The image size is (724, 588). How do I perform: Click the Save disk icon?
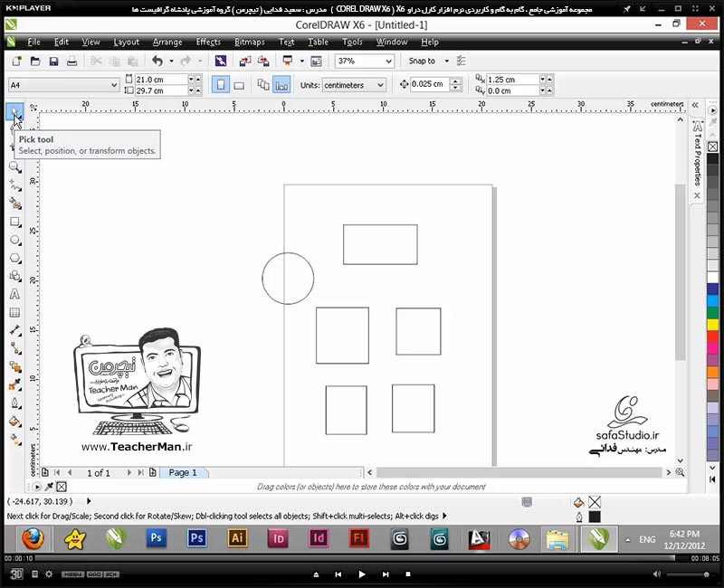pyautogui.click(x=53, y=61)
